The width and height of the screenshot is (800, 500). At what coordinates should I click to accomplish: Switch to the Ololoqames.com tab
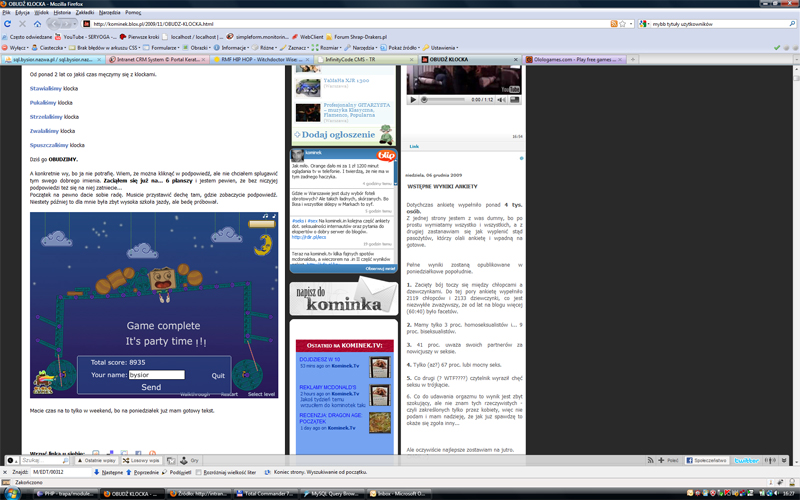[573, 60]
